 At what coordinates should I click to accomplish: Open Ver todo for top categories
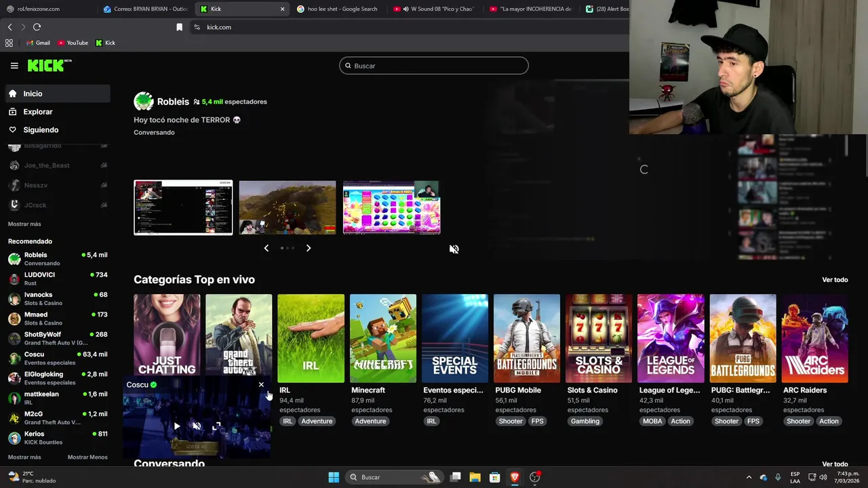[835, 280]
